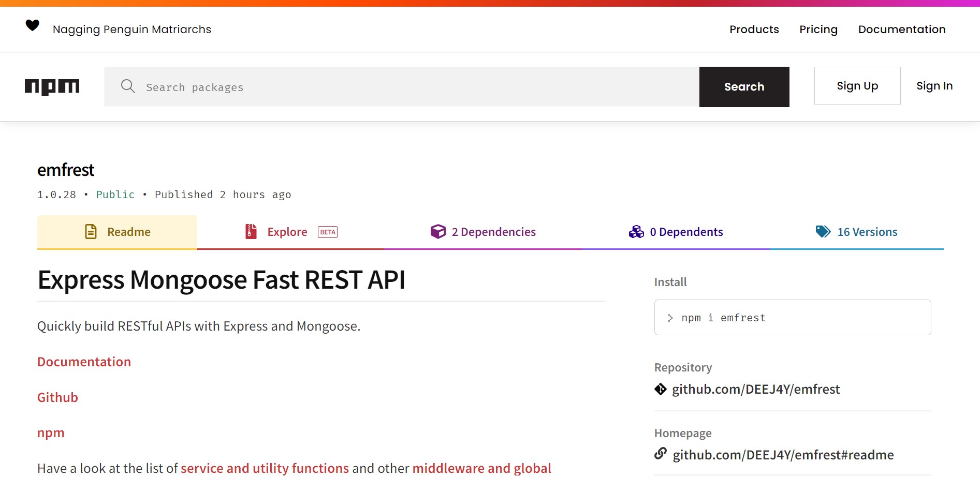The width and height of the screenshot is (980, 477).
Task: Open the 0 Dependents tab
Action: 676,232
